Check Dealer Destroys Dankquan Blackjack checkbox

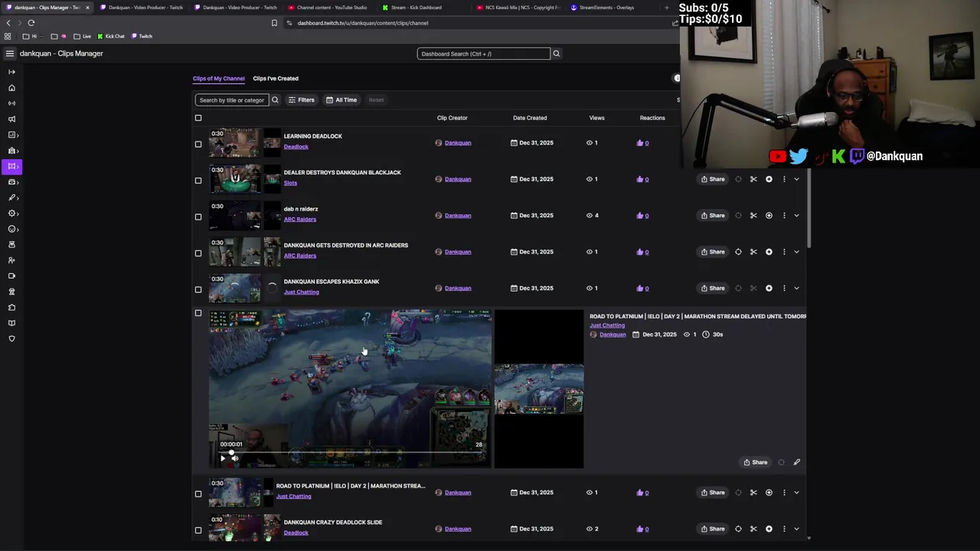pos(198,181)
